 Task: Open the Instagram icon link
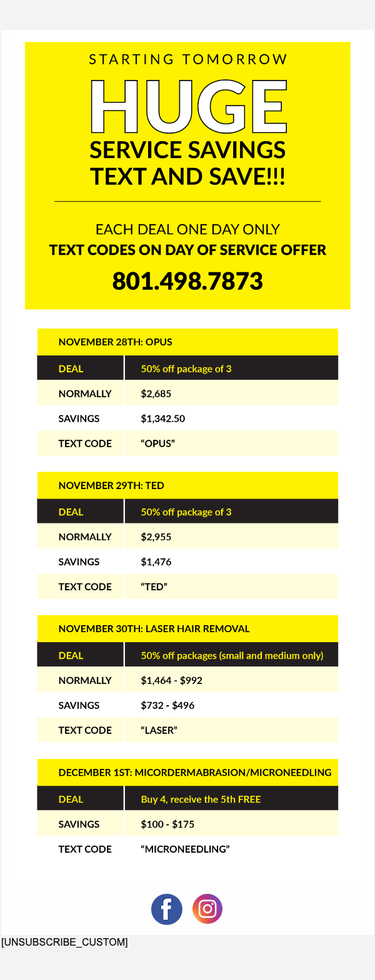coord(207,909)
